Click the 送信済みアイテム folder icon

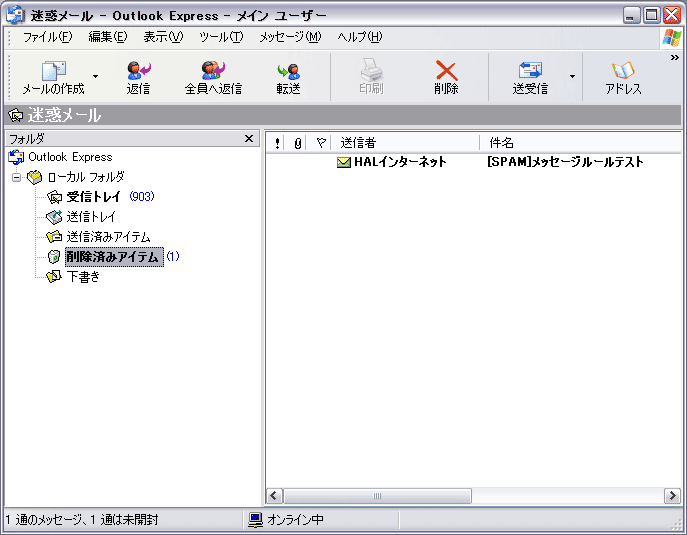tap(54, 237)
